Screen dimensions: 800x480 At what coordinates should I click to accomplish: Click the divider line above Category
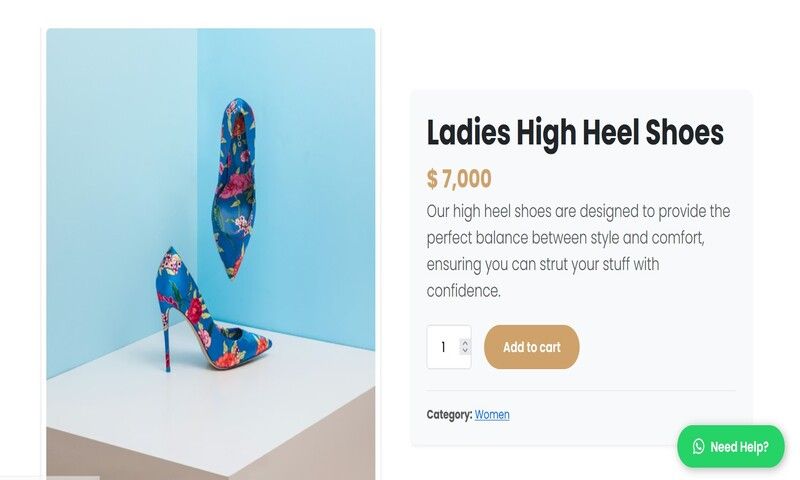580,390
